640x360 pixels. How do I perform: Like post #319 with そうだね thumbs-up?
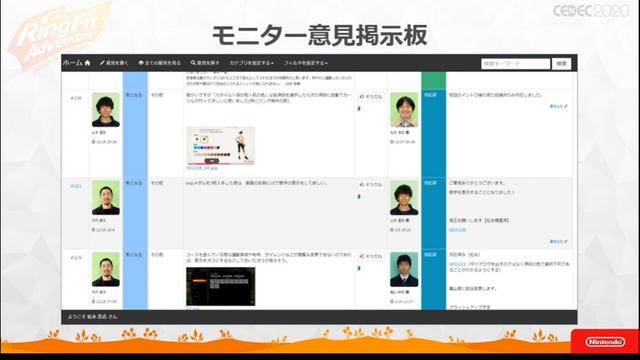click(371, 256)
